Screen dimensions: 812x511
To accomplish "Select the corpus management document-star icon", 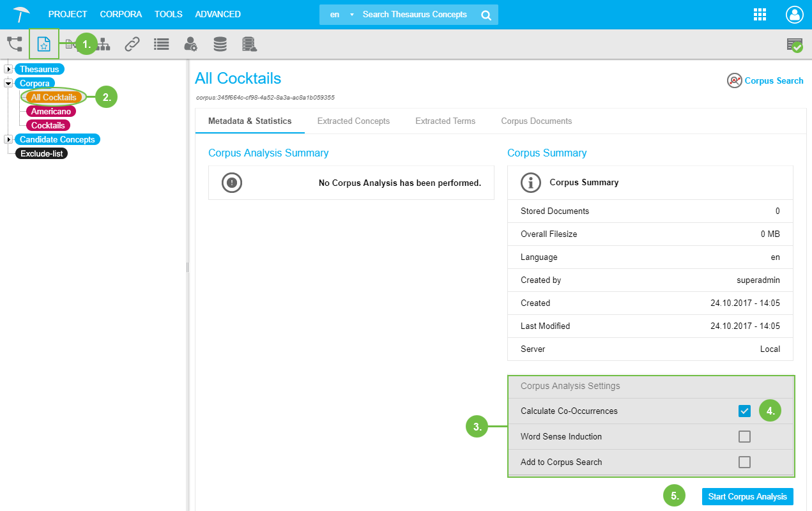I will pos(43,44).
